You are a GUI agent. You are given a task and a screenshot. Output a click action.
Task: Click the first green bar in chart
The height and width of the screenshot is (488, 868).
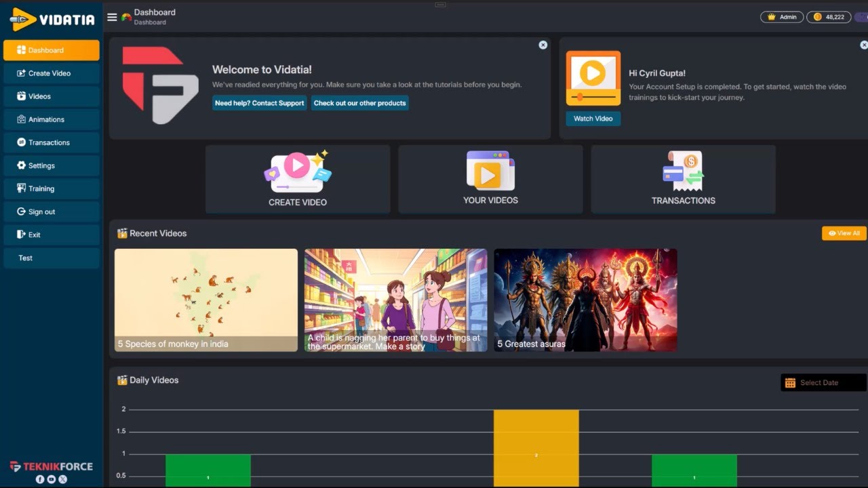point(208,470)
